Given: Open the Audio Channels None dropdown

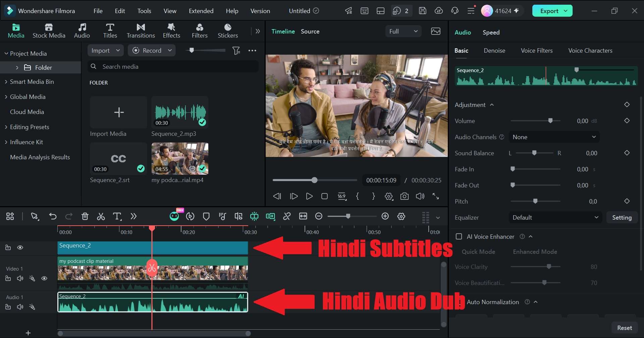Looking at the screenshot, I should [554, 137].
